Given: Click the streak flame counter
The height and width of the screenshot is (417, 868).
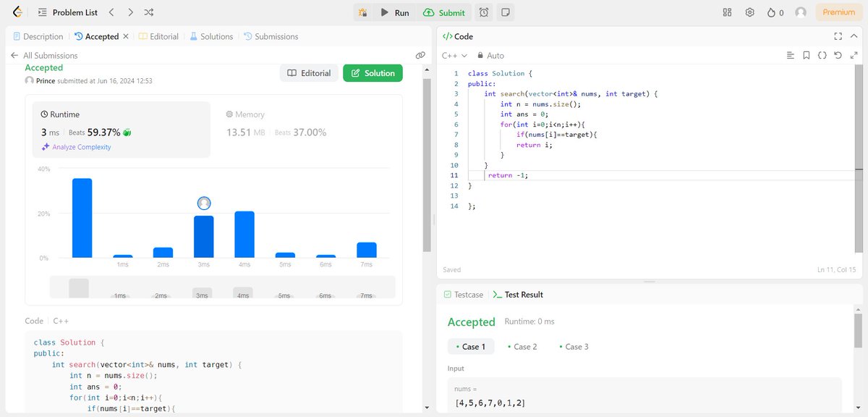Looking at the screenshot, I should [775, 12].
